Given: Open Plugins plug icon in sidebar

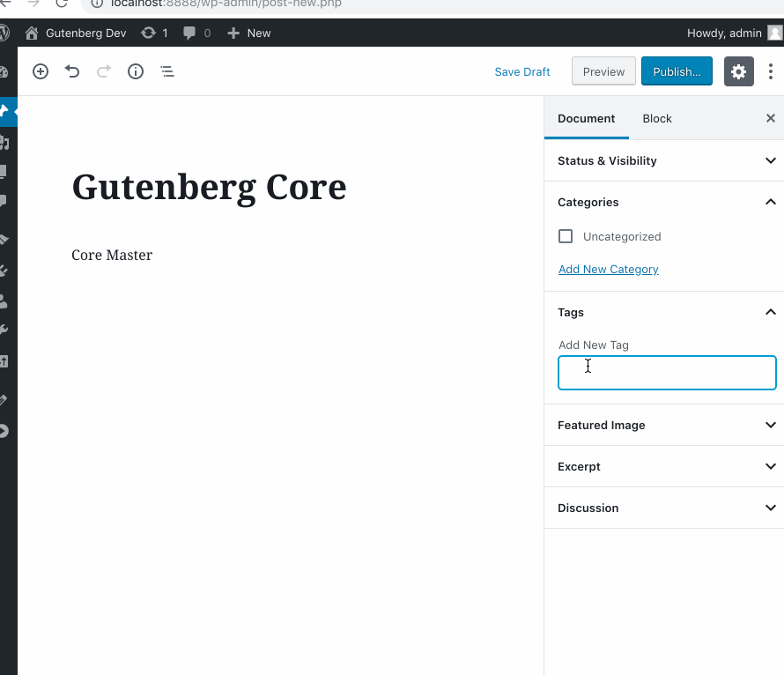Looking at the screenshot, I should [x=4, y=271].
